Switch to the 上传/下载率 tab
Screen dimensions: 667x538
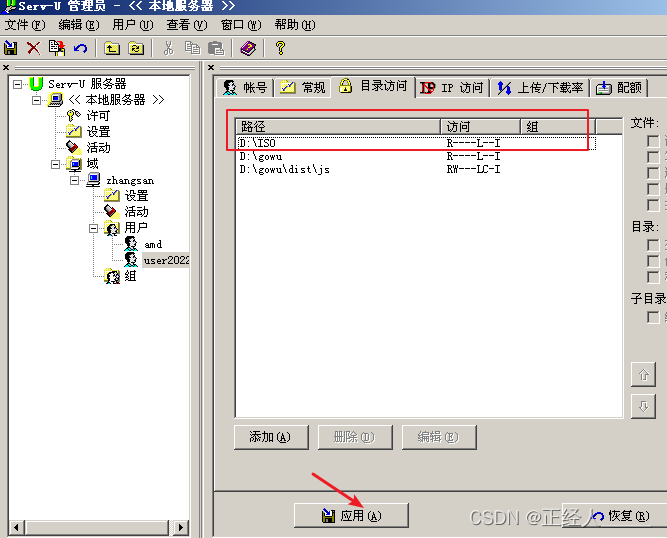540,88
